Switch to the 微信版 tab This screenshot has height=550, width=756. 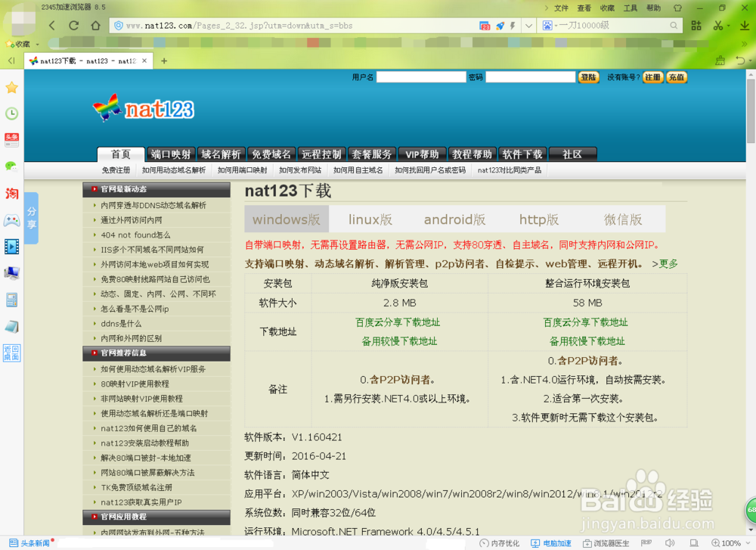623,219
